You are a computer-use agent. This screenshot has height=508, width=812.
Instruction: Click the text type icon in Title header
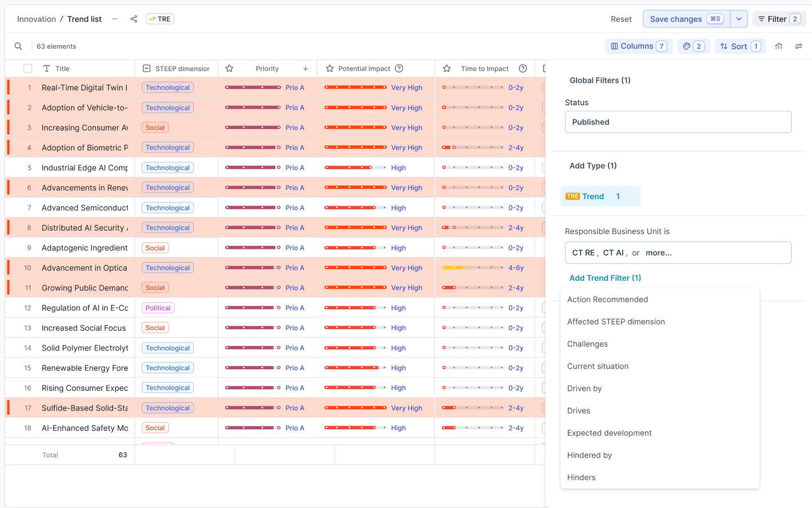click(x=47, y=69)
